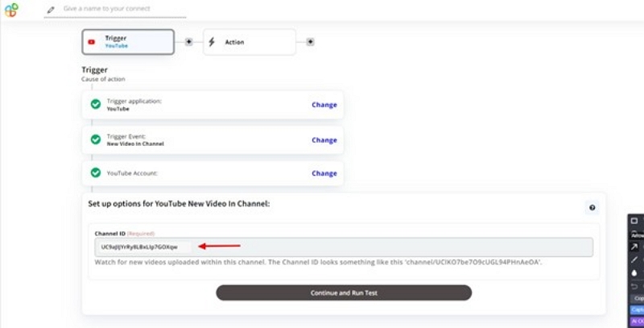Click the Channel ID helper description text
Screen dimensions: 644x328
(x=318, y=262)
